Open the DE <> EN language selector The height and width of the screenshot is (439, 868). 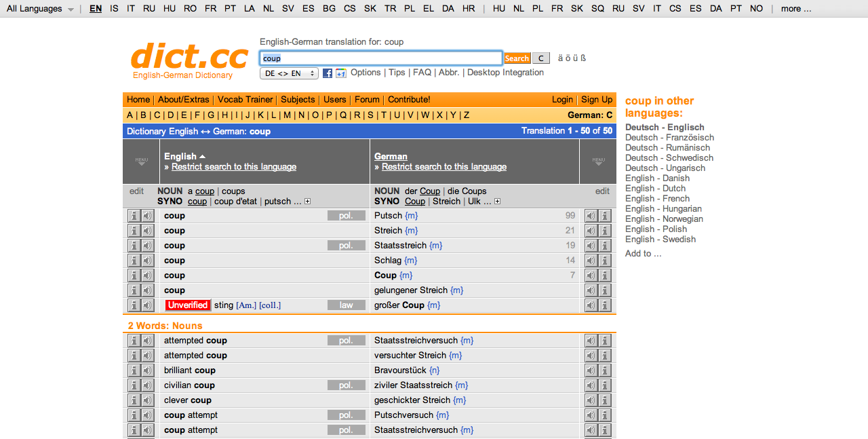(x=289, y=73)
